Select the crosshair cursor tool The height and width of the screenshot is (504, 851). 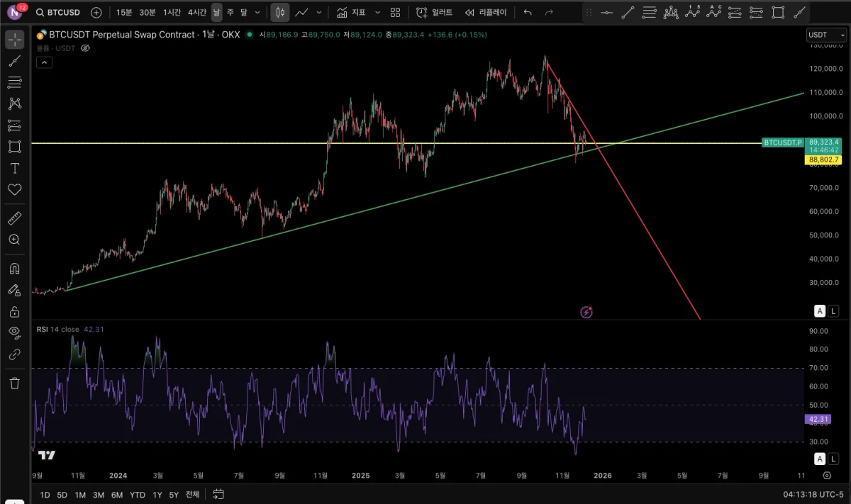[x=14, y=40]
